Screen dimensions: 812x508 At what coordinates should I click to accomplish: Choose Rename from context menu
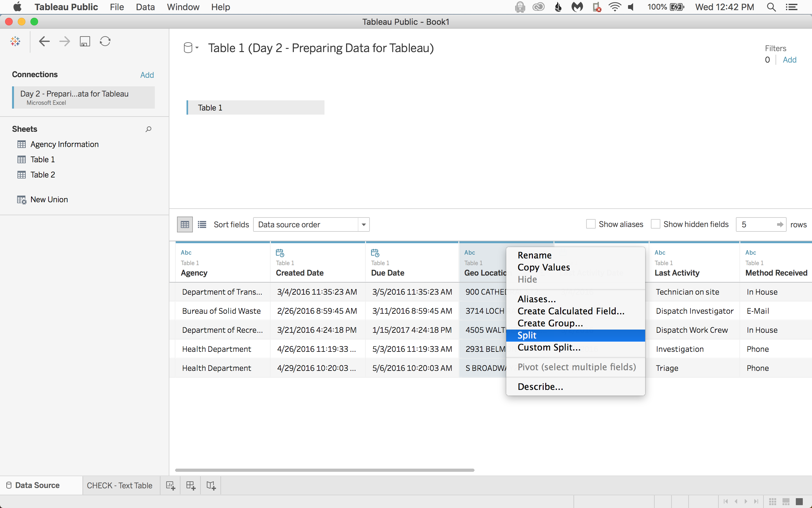(575, 255)
